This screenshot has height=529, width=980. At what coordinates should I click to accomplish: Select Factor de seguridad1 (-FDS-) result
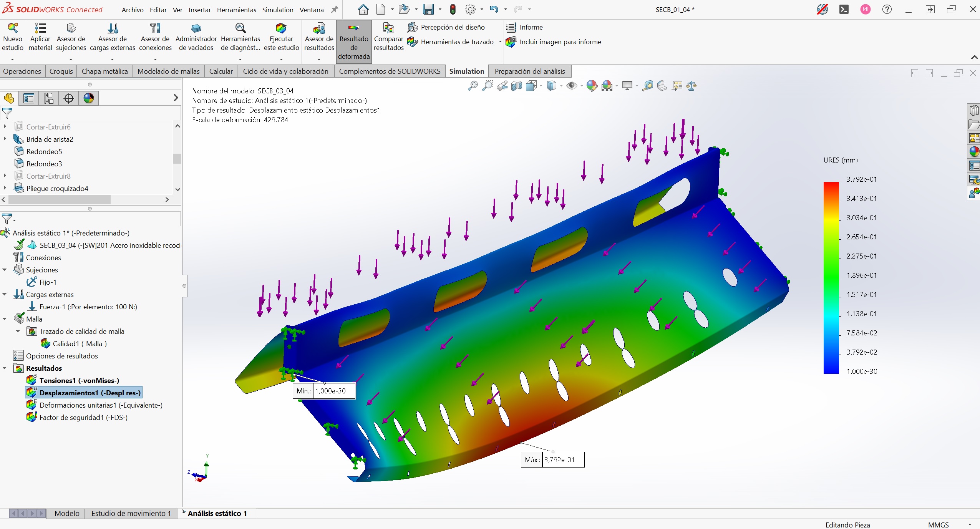click(83, 417)
